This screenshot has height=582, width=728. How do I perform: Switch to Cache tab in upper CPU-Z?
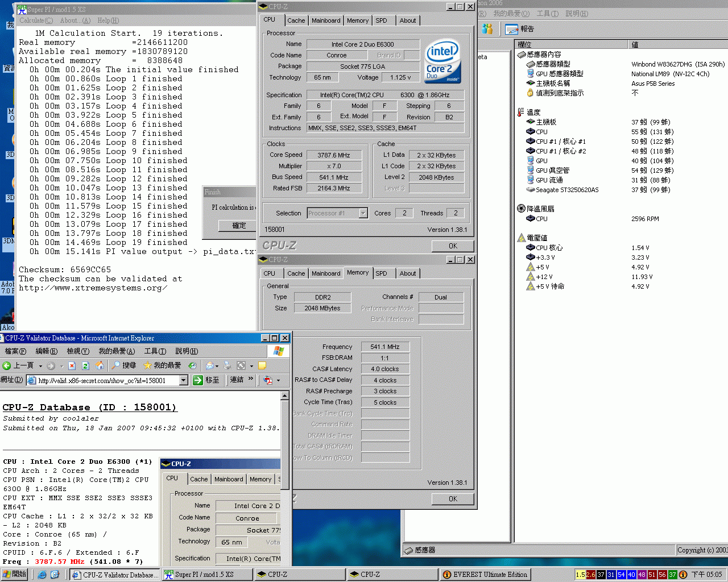click(296, 20)
